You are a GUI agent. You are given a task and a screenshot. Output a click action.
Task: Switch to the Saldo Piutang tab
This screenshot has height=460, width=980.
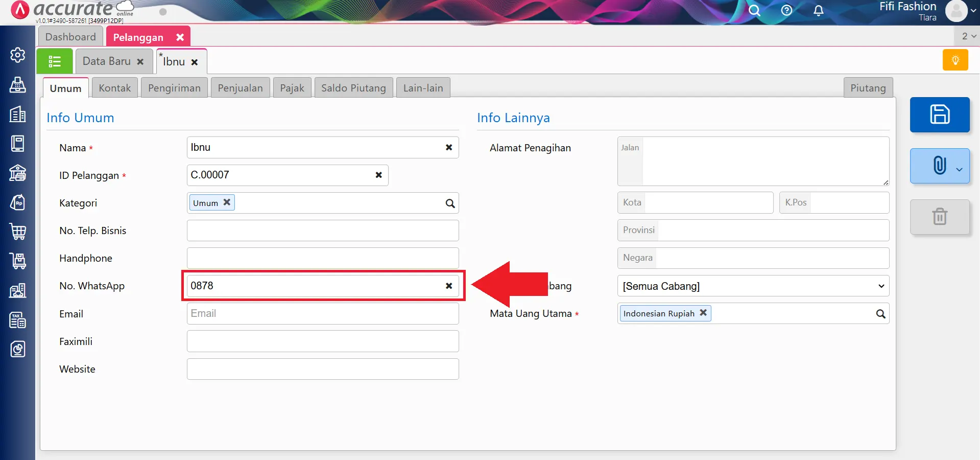pyautogui.click(x=353, y=88)
